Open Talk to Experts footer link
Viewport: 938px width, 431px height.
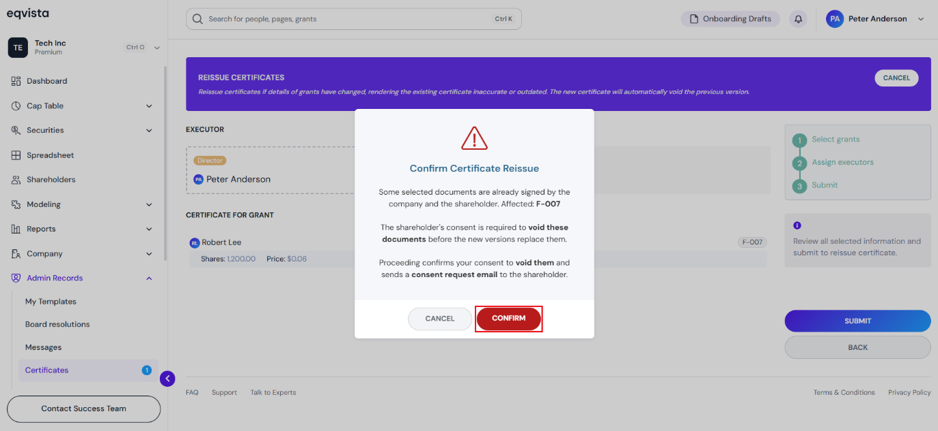click(x=273, y=393)
